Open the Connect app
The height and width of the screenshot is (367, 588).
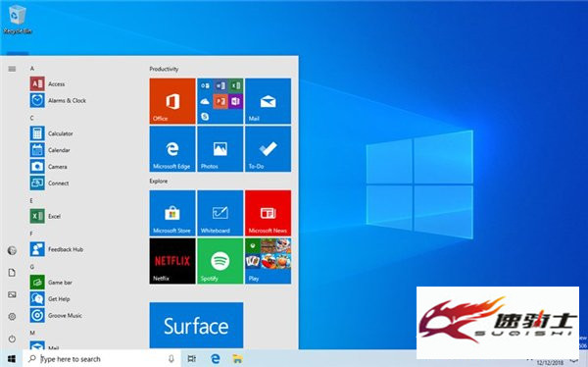point(49,183)
